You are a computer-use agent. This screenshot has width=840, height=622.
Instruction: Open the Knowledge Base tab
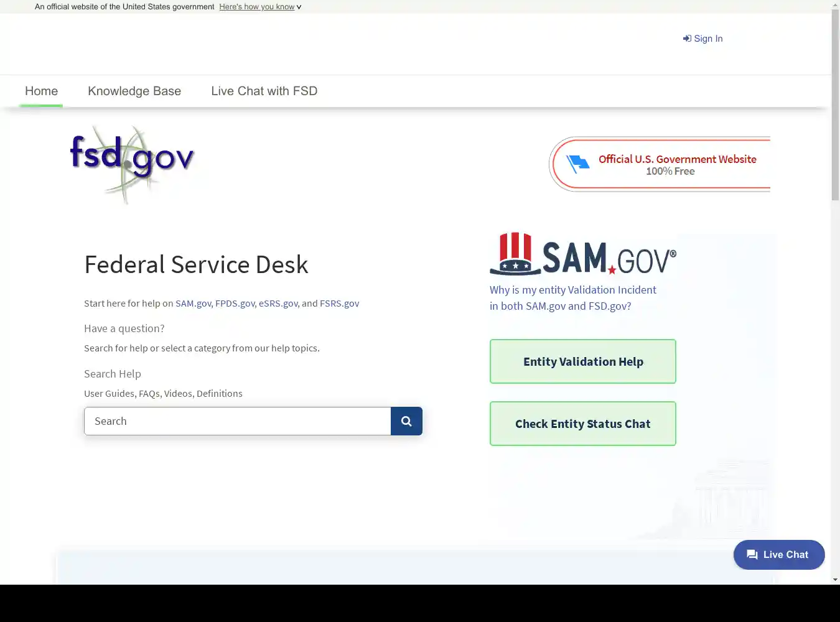[134, 91]
